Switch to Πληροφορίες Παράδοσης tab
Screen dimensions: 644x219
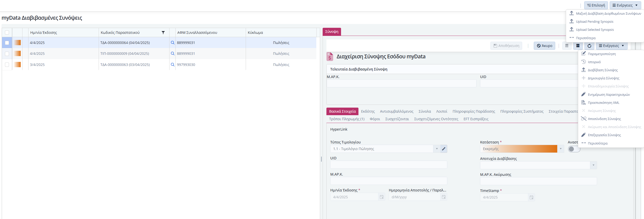474,111
